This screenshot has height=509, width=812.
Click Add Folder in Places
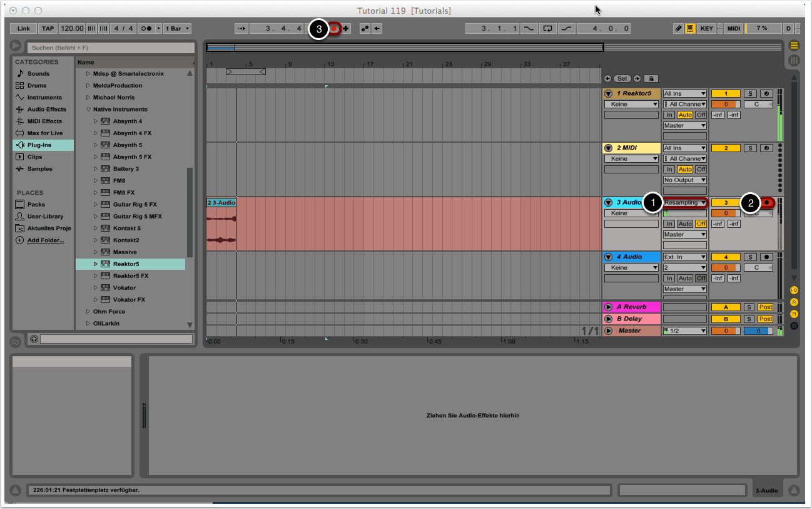(x=46, y=240)
